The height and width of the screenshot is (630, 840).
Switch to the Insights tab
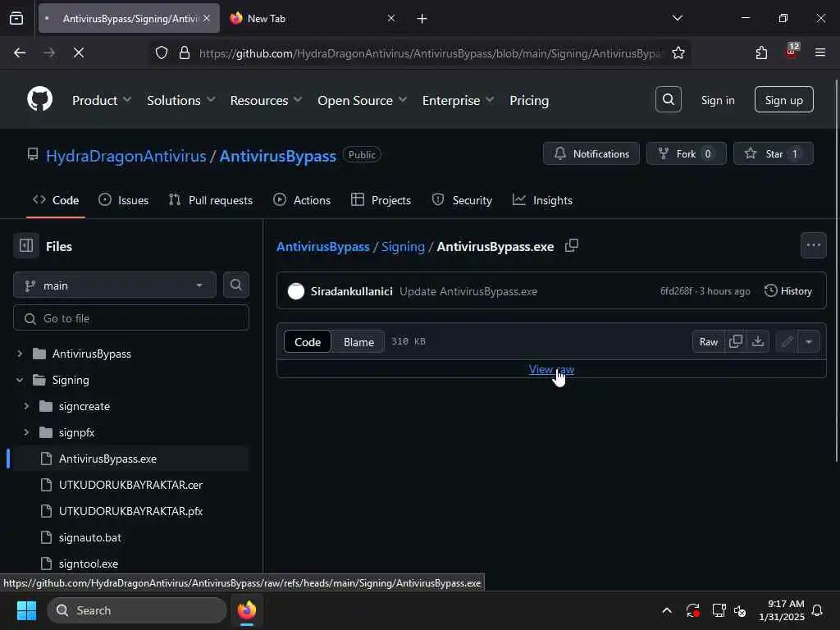[542, 200]
